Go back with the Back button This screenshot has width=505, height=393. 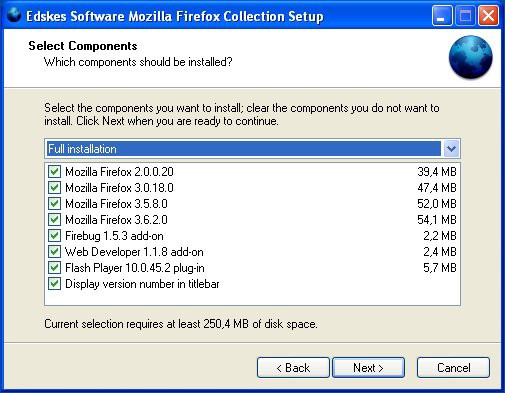[293, 368]
